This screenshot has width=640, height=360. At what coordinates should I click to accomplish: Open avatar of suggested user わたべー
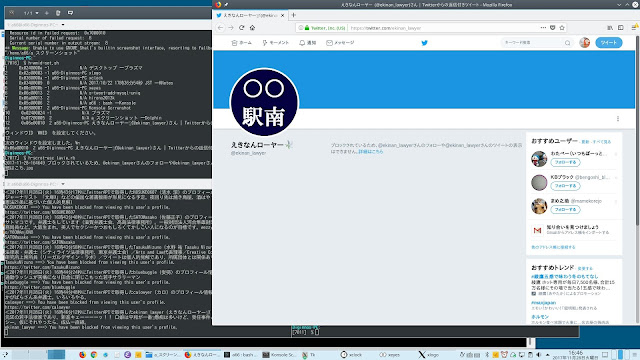coord(539,159)
